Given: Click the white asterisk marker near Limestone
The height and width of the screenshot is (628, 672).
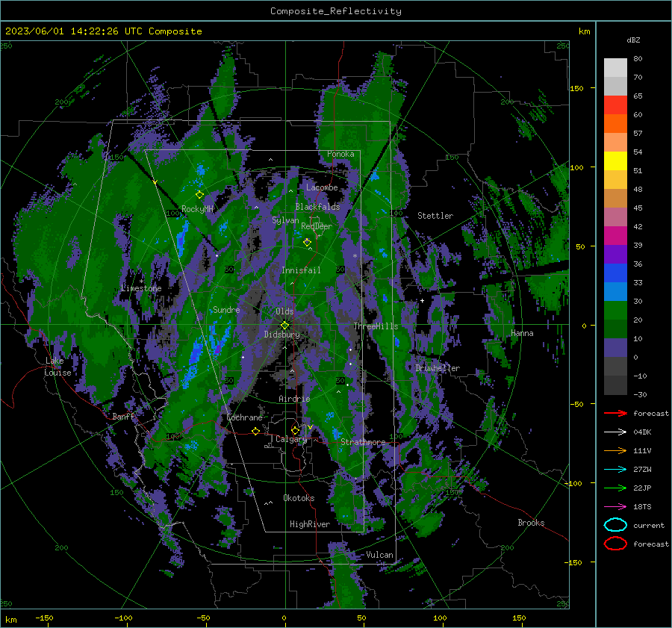Looking at the screenshot, I should 141,282.
